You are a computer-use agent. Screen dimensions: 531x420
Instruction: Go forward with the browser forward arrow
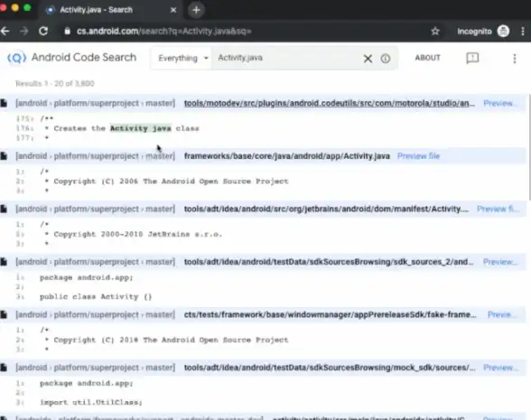(24, 31)
